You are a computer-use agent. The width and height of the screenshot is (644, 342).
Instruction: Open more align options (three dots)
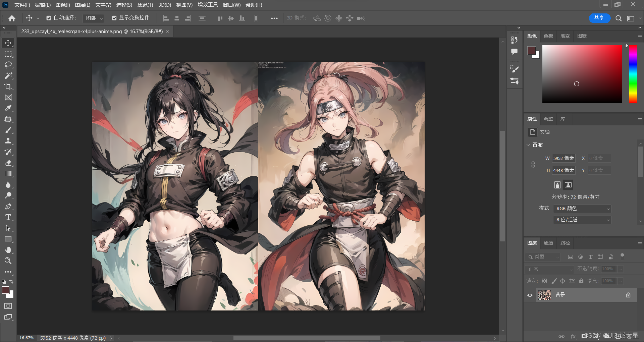274,18
